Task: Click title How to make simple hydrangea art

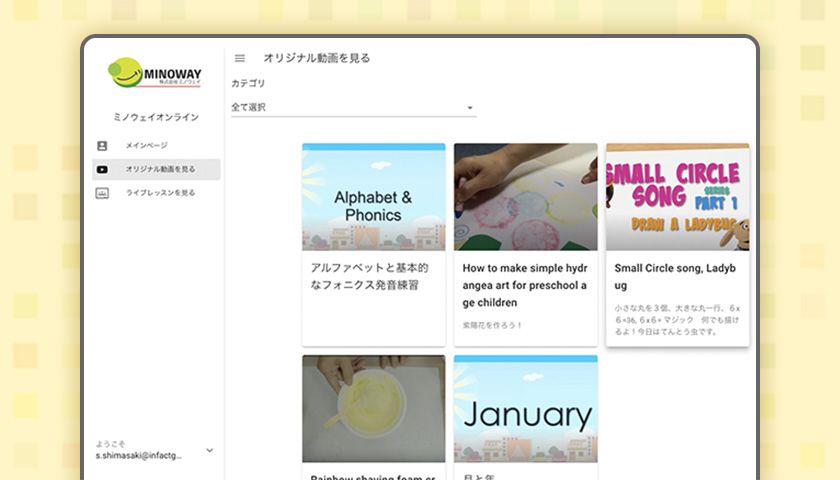Action: [525, 285]
